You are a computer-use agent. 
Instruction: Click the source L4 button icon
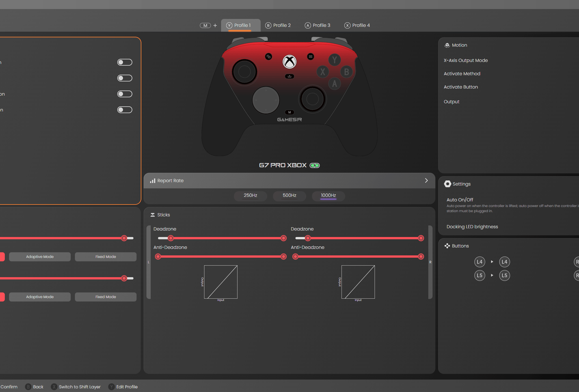(480, 262)
